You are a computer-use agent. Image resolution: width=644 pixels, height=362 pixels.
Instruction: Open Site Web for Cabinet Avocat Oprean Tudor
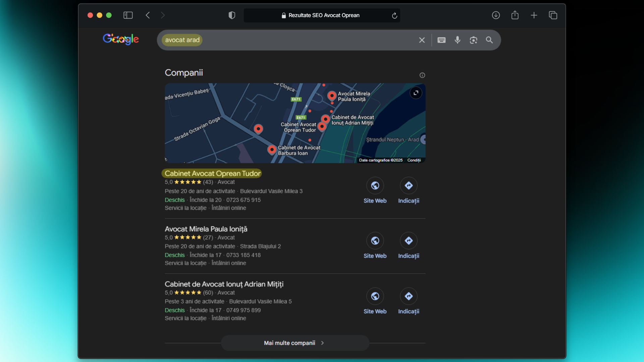point(375,186)
